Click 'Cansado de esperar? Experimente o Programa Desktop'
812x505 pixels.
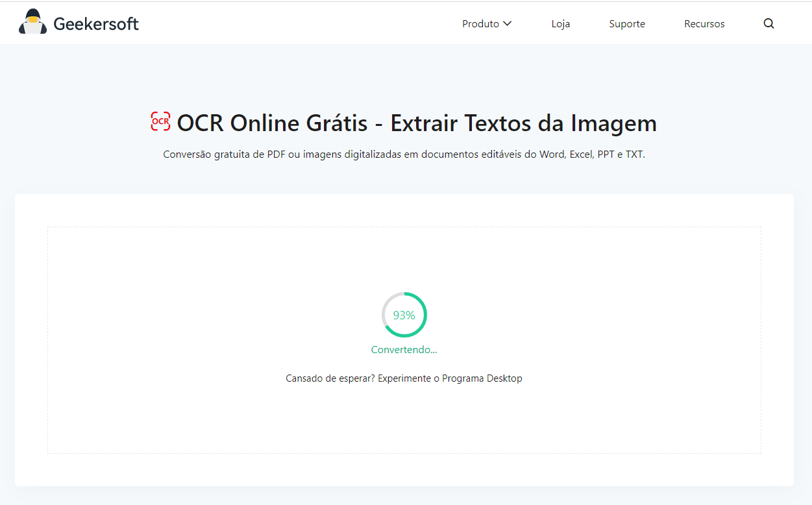[404, 378]
